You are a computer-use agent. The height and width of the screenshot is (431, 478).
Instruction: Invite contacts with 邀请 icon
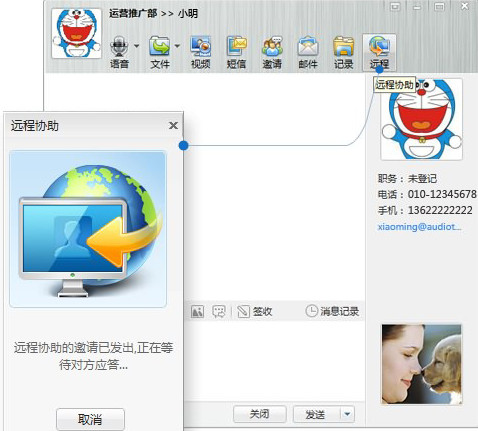(x=272, y=52)
